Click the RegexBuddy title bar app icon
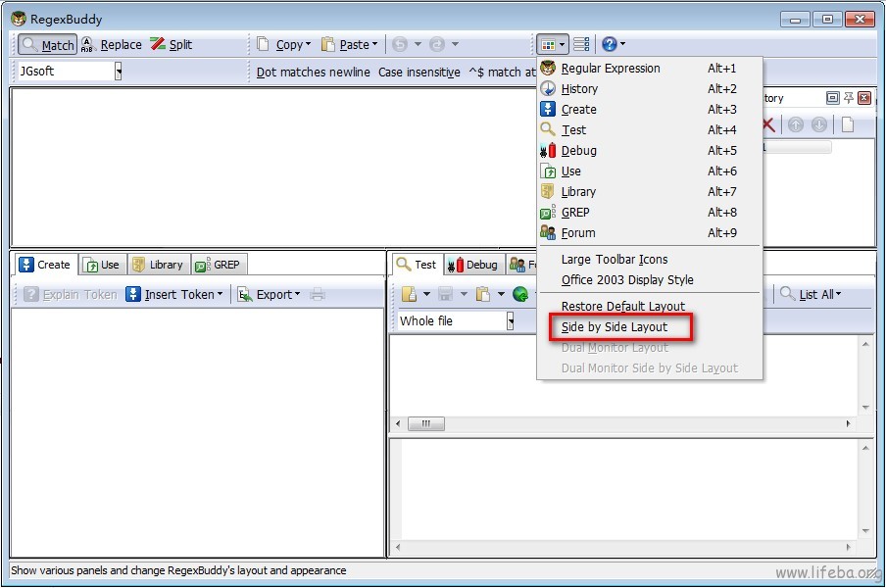Viewport: 886px width, 588px height. coord(19,19)
